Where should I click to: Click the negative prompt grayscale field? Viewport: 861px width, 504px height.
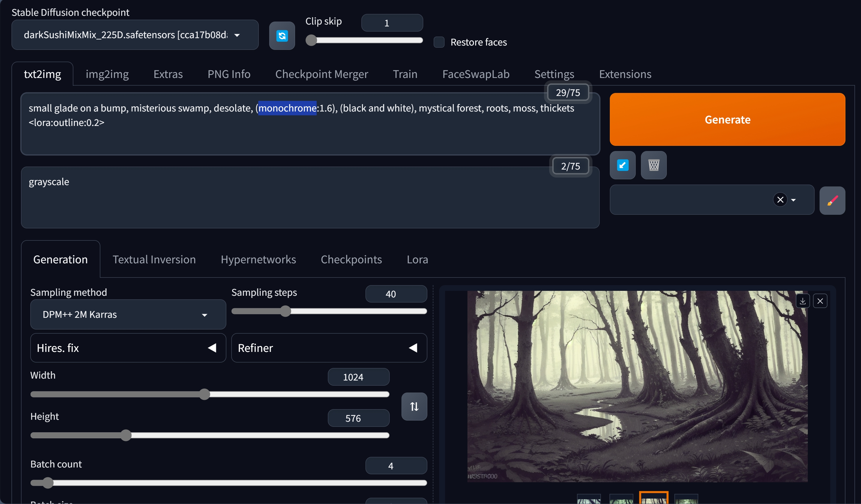310,198
